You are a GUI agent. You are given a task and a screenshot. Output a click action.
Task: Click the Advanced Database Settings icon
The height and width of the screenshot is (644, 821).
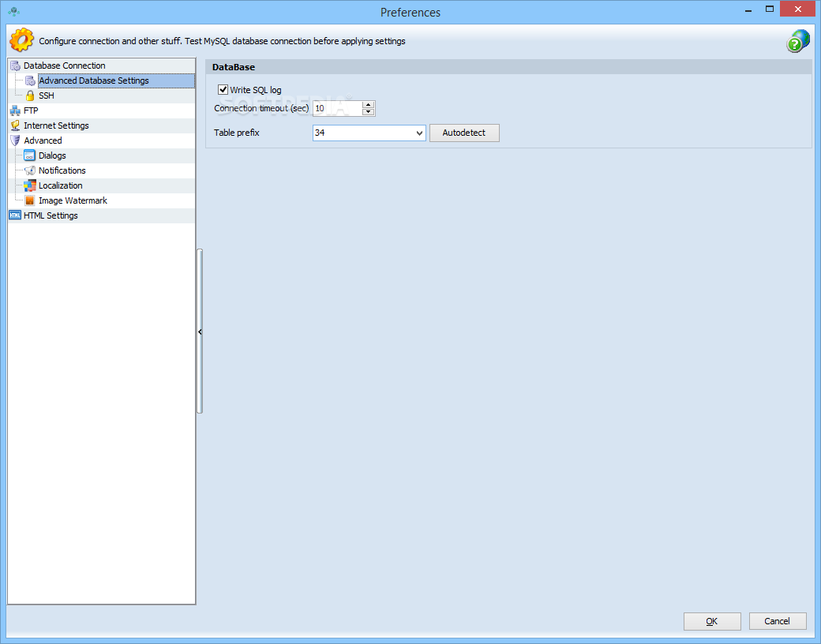[x=30, y=80]
